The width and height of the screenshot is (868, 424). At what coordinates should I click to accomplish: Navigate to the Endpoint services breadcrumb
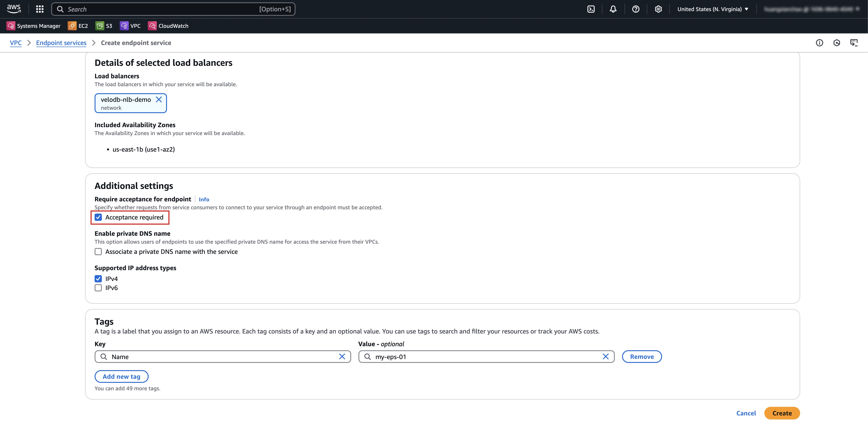(61, 43)
